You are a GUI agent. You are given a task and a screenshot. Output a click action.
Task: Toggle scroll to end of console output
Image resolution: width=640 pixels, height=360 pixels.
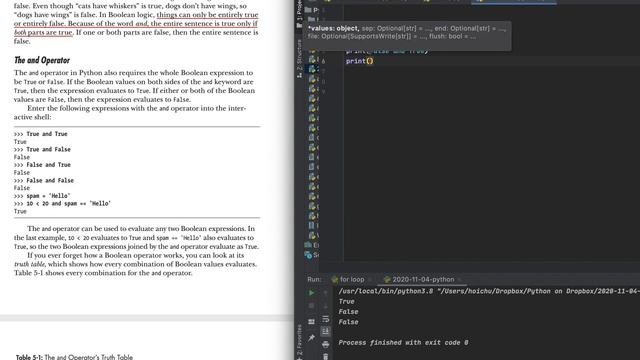pyautogui.click(x=325, y=331)
